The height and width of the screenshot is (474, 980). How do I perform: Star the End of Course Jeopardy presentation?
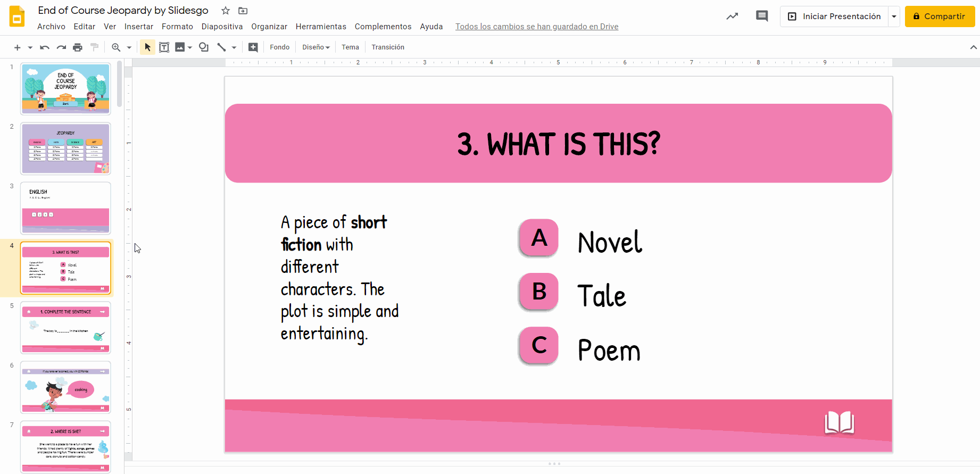[x=226, y=11]
